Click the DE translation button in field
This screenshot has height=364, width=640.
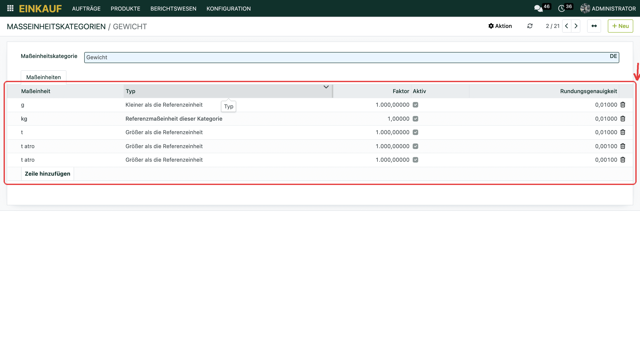(613, 56)
